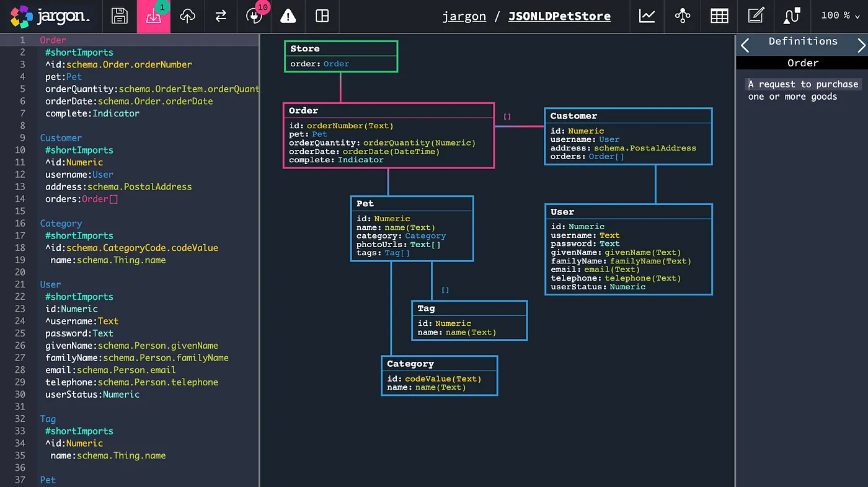Click the left chevron in the Definitions panel
The width and height of the screenshot is (868, 487).
(745, 44)
